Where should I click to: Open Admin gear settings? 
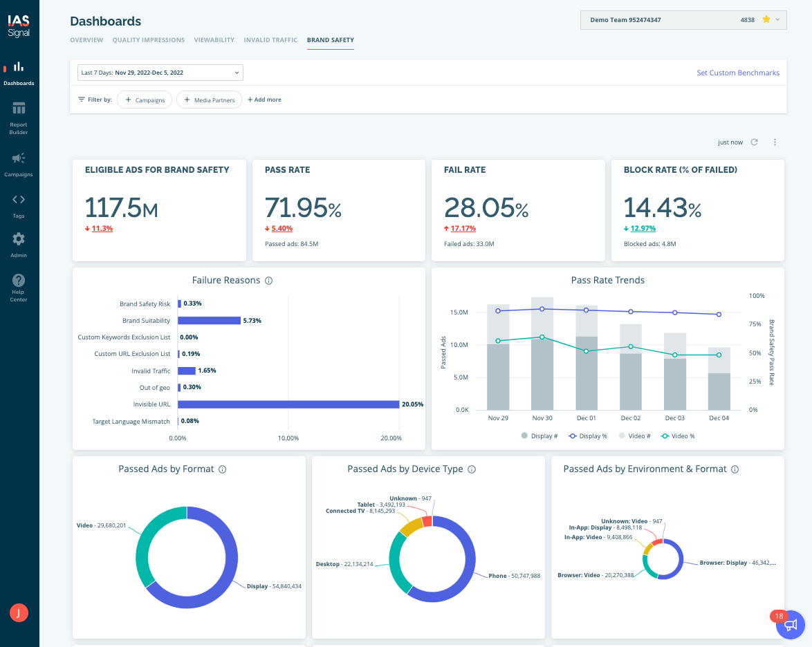[x=19, y=243]
